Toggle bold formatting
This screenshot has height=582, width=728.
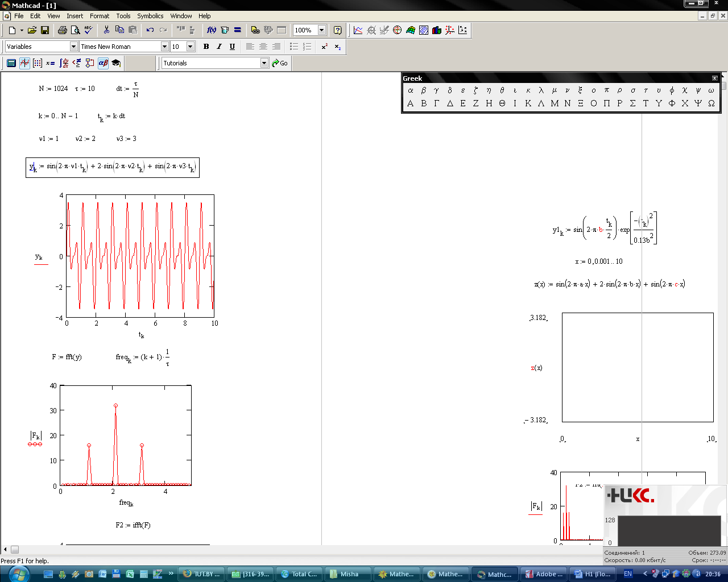click(x=206, y=47)
